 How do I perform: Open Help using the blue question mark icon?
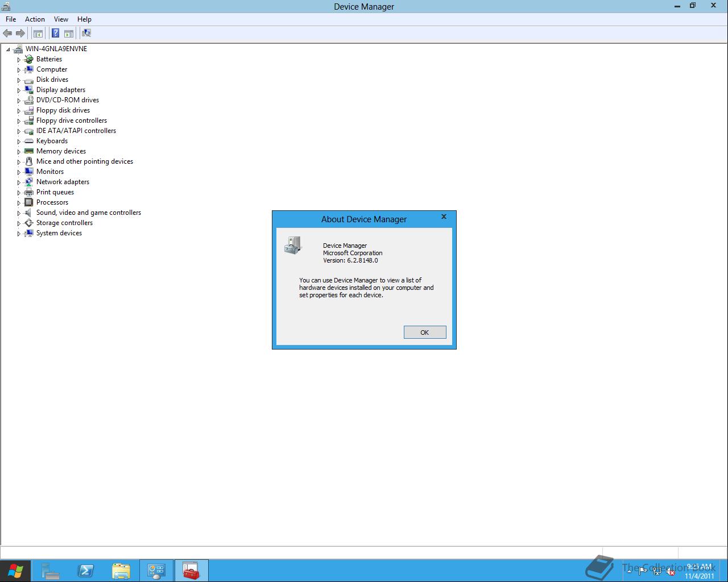point(56,34)
